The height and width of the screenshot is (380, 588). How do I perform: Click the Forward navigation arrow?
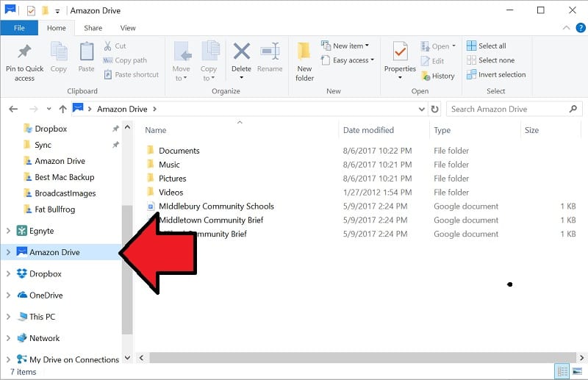click(x=34, y=109)
